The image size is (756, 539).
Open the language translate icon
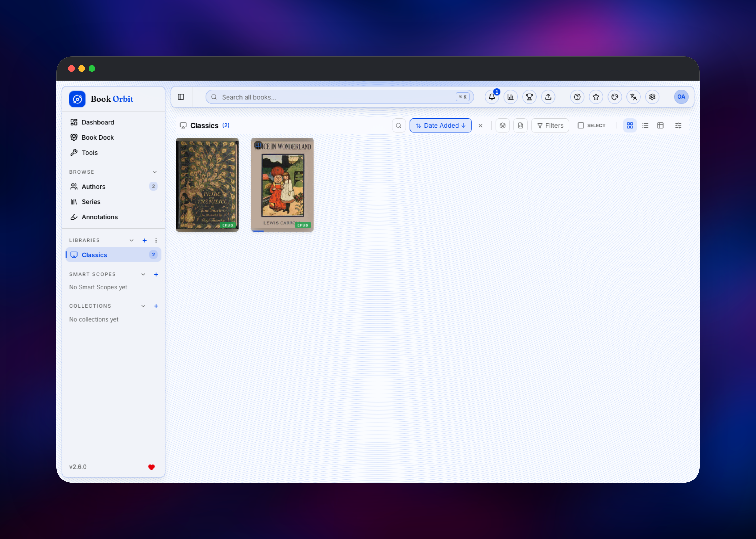tap(634, 97)
